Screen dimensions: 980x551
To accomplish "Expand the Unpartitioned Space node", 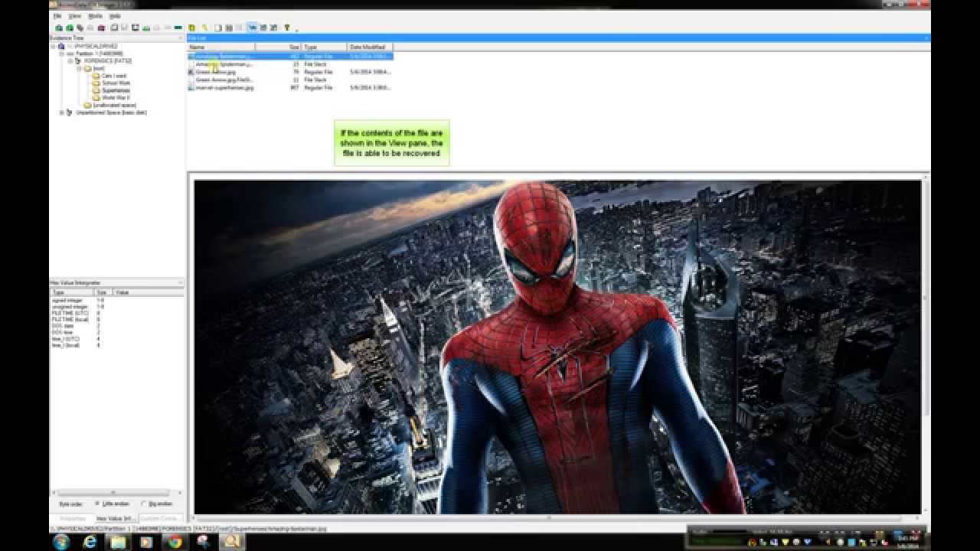I will pyautogui.click(x=62, y=112).
